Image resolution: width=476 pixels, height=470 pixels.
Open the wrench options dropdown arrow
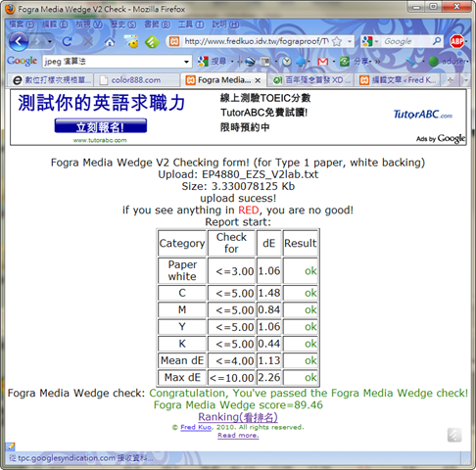tap(423, 62)
